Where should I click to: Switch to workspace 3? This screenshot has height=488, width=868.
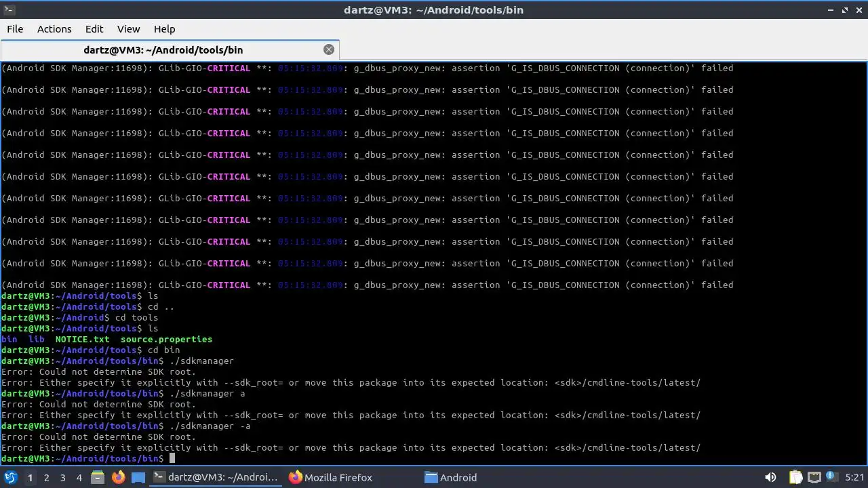click(x=62, y=478)
